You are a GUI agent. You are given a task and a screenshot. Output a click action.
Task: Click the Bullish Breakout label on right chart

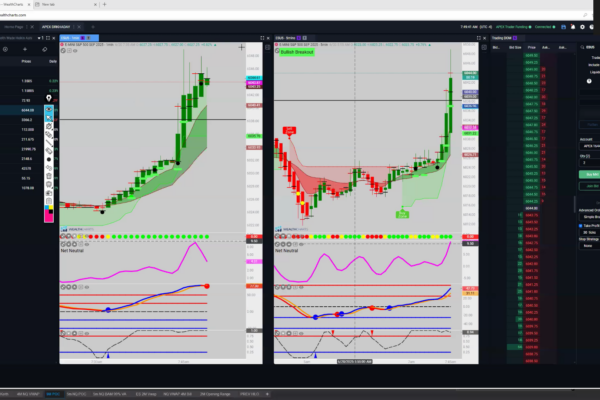point(297,52)
